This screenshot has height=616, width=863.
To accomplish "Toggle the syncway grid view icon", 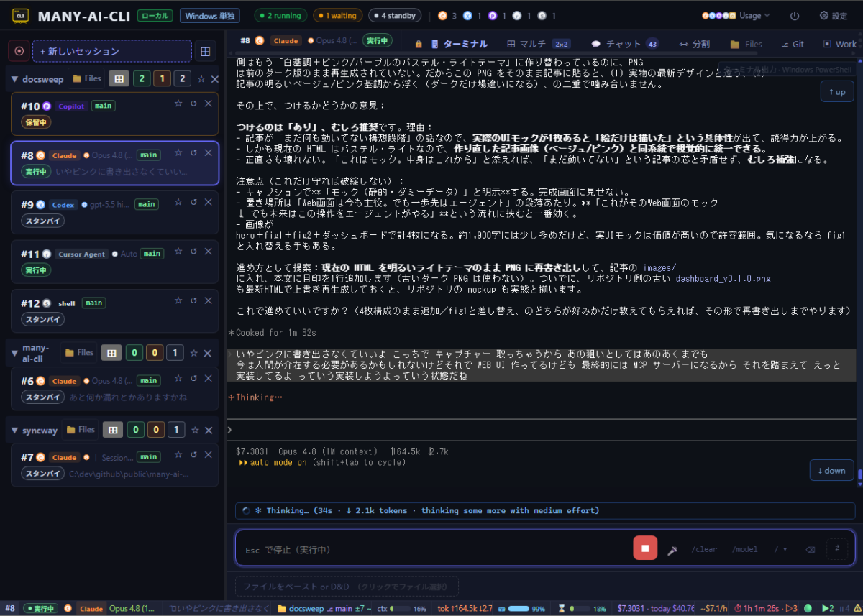I will [x=112, y=430].
